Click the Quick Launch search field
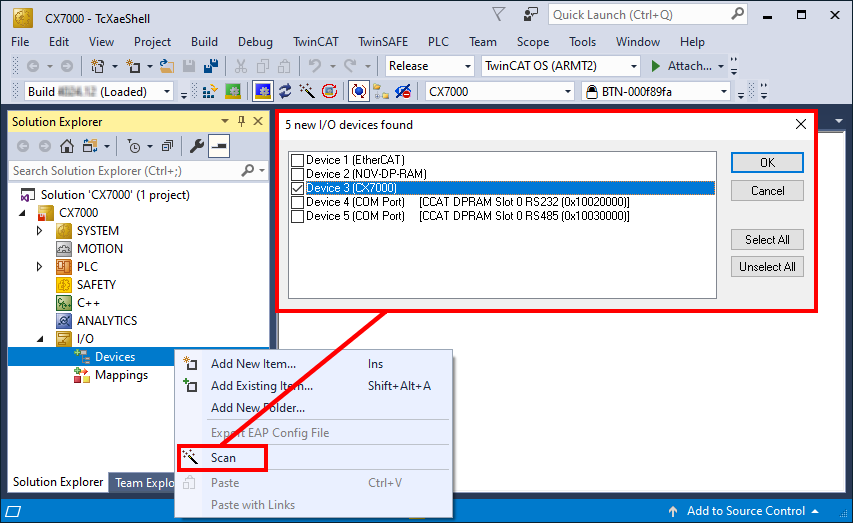 pos(647,15)
